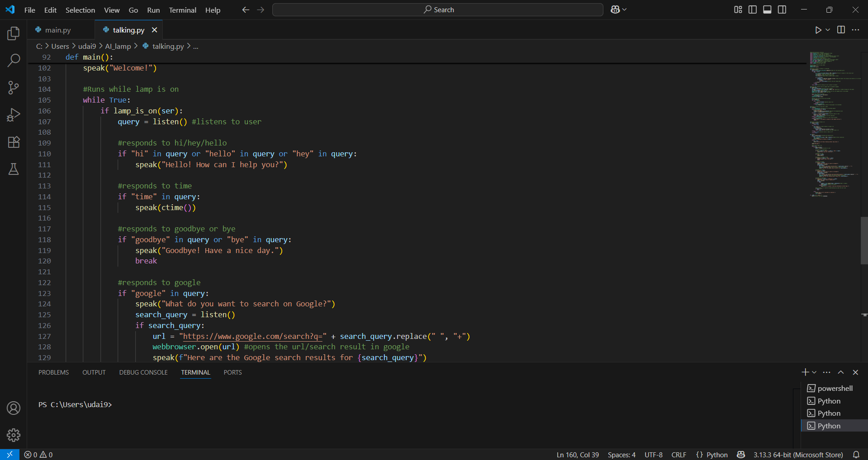The height and width of the screenshot is (460, 868).
Task: Click the Google search URL link in code
Action: 252,336
